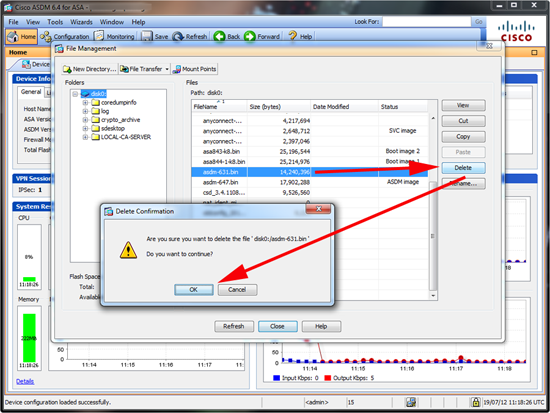Click Help button in File Management
Image resolution: width=550 pixels, height=413 pixels.
[321, 326]
